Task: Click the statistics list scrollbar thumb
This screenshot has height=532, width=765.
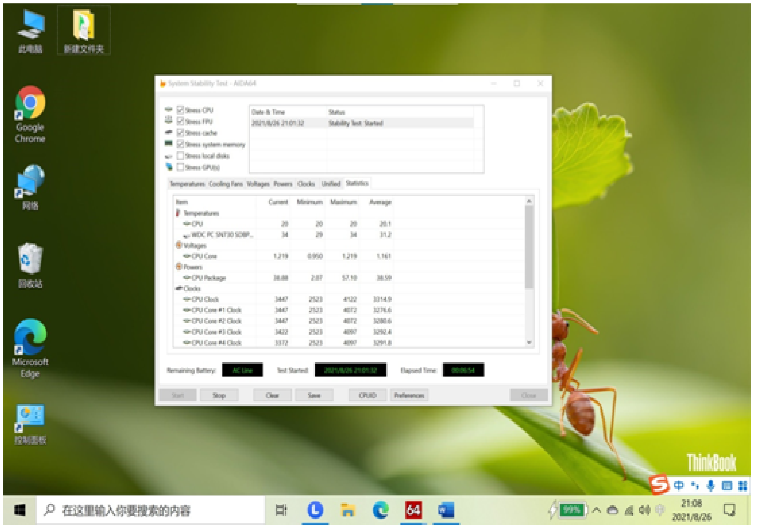Action: pyautogui.click(x=529, y=247)
